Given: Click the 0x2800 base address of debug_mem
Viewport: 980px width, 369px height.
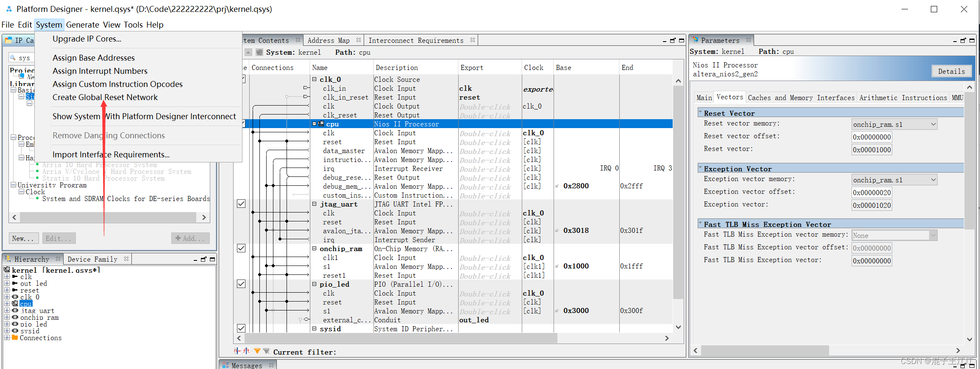Looking at the screenshot, I should (x=576, y=186).
